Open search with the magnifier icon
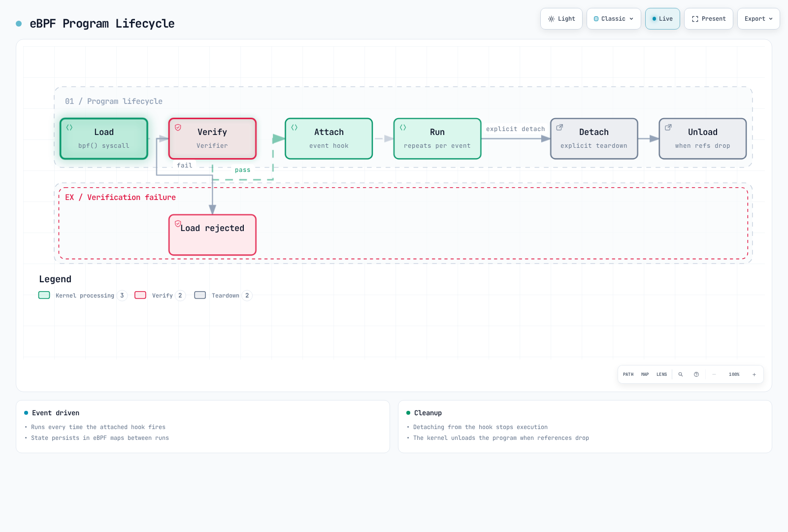 681,374
